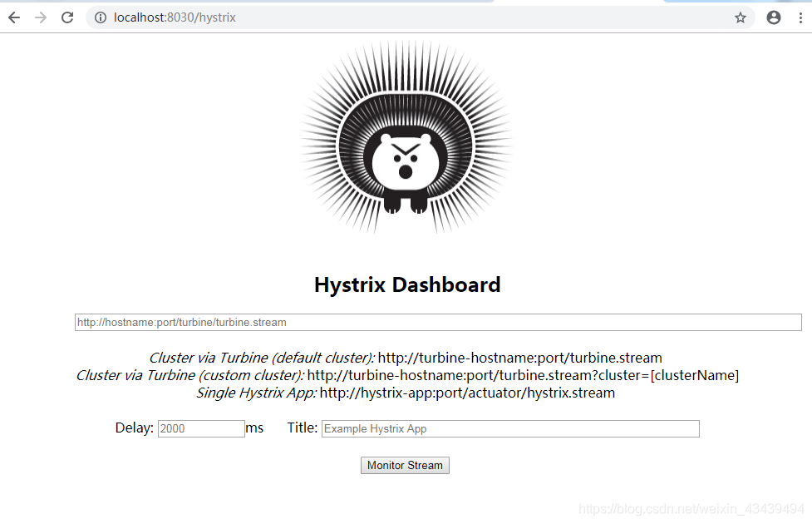
Task: Click the Delay input field
Action: coord(201,428)
